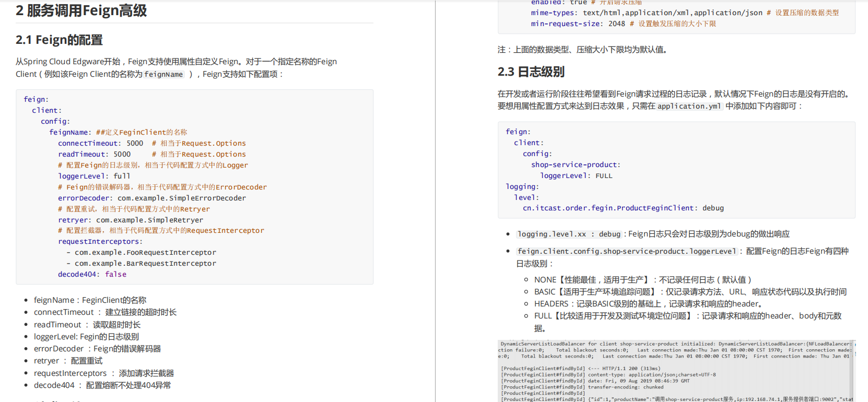Click the 'shop-service-product:' code line
The image size is (868, 402).
[x=576, y=164]
